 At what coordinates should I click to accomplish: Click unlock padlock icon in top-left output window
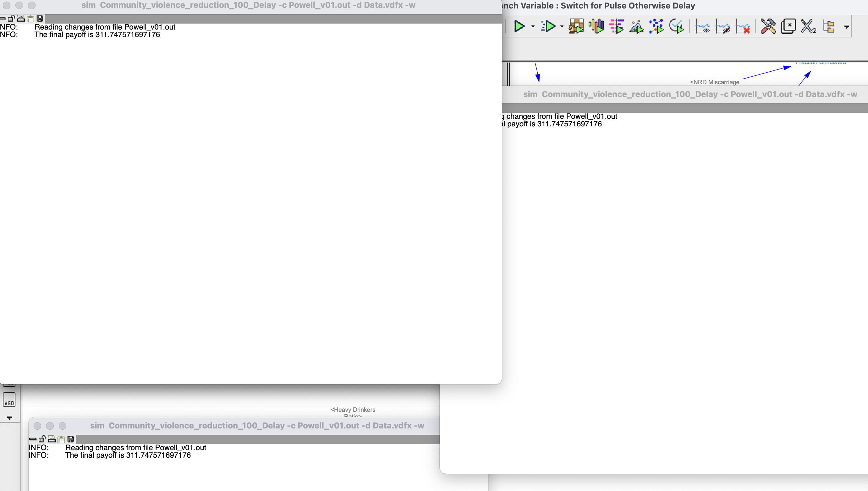pos(11,18)
